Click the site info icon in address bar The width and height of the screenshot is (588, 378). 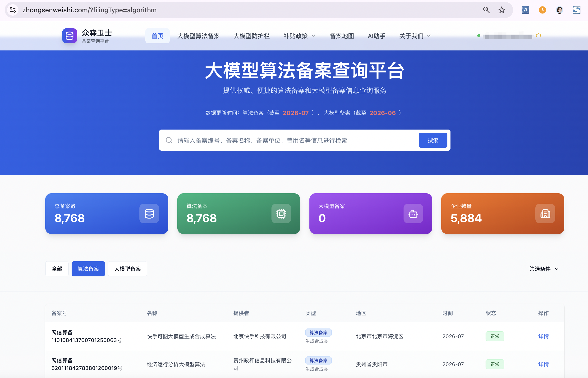point(13,10)
